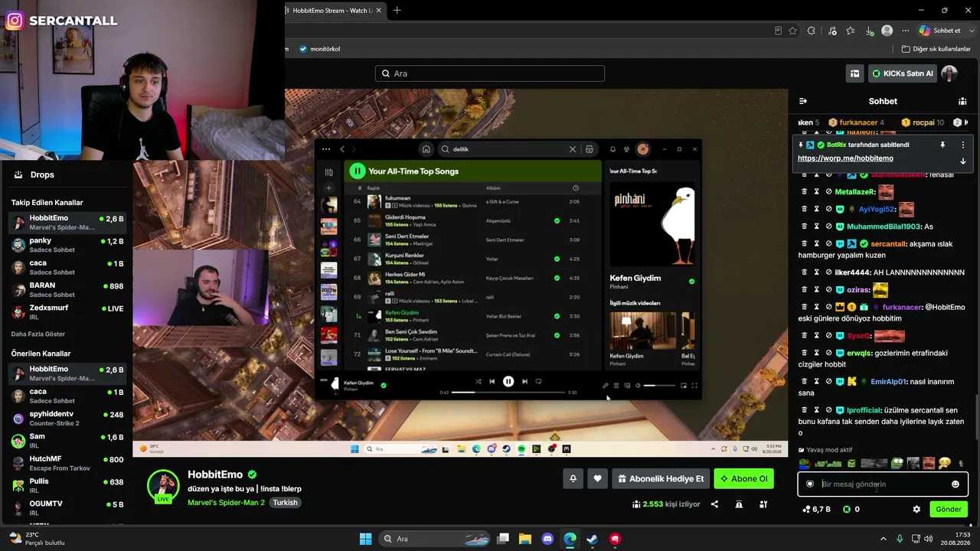
Task: Open Spotify notifications bell
Action: coord(612,149)
